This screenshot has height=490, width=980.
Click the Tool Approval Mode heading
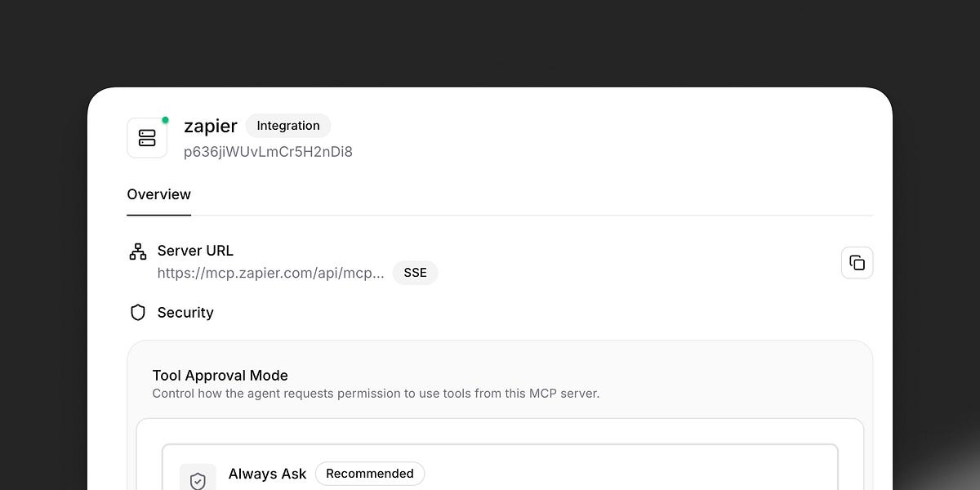(x=220, y=376)
